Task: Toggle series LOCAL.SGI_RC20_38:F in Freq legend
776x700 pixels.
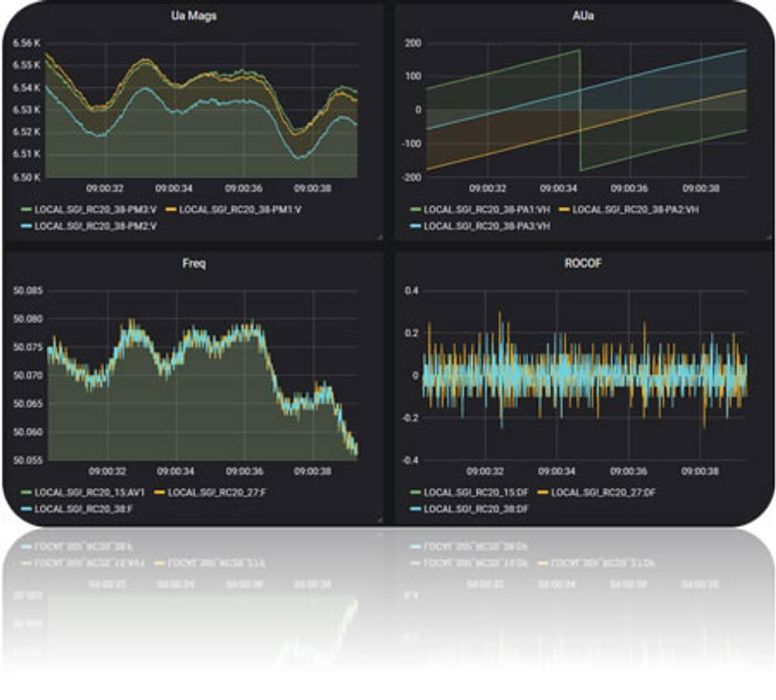Action: pyautogui.click(x=83, y=509)
